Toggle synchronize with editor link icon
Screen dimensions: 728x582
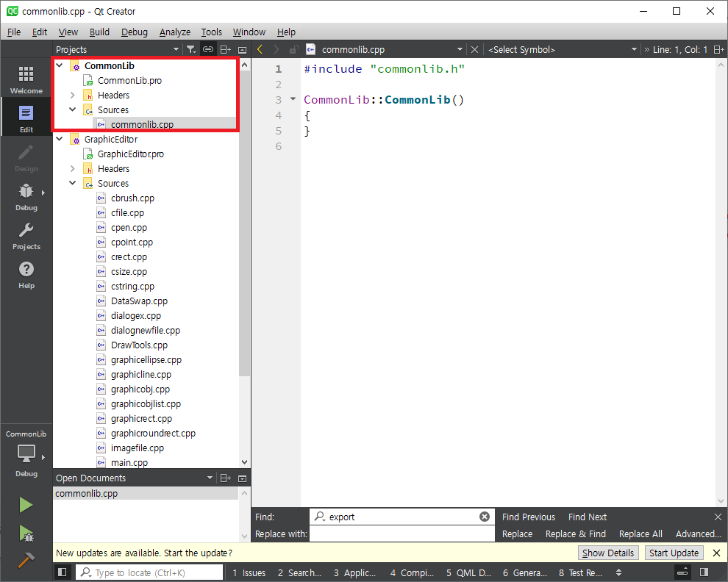208,49
